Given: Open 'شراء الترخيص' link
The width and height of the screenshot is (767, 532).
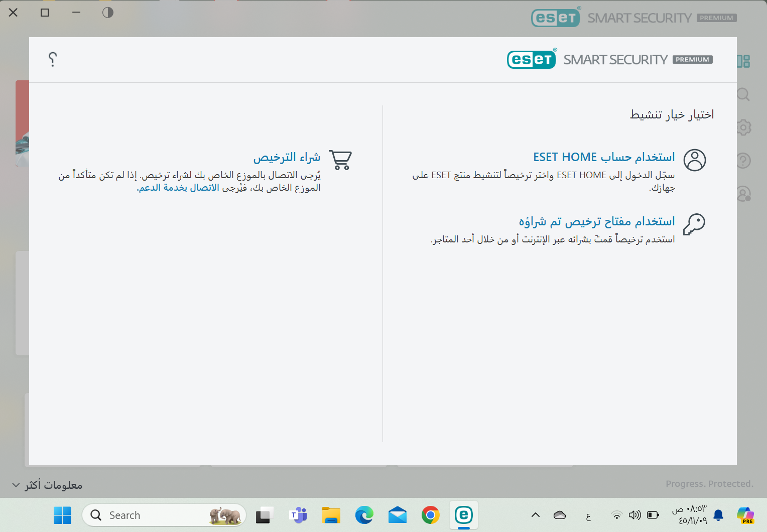Looking at the screenshot, I should tap(287, 158).
